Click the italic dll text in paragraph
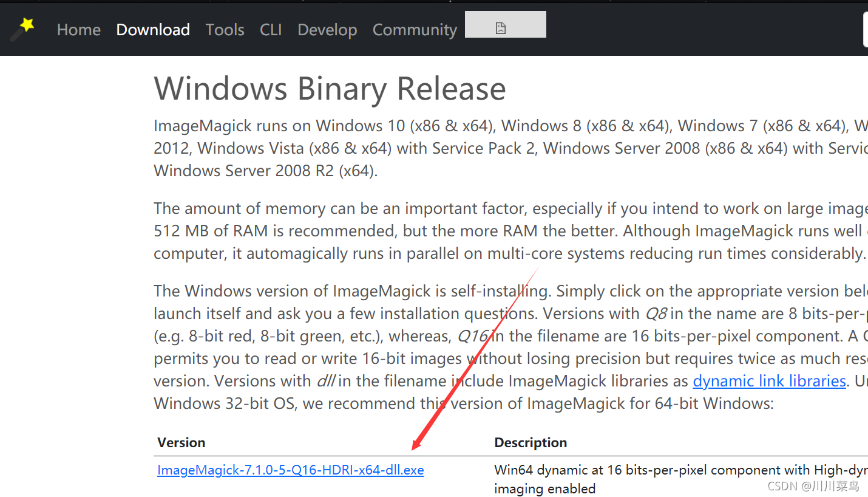This screenshot has height=497, width=868. click(x=325, y=381)
